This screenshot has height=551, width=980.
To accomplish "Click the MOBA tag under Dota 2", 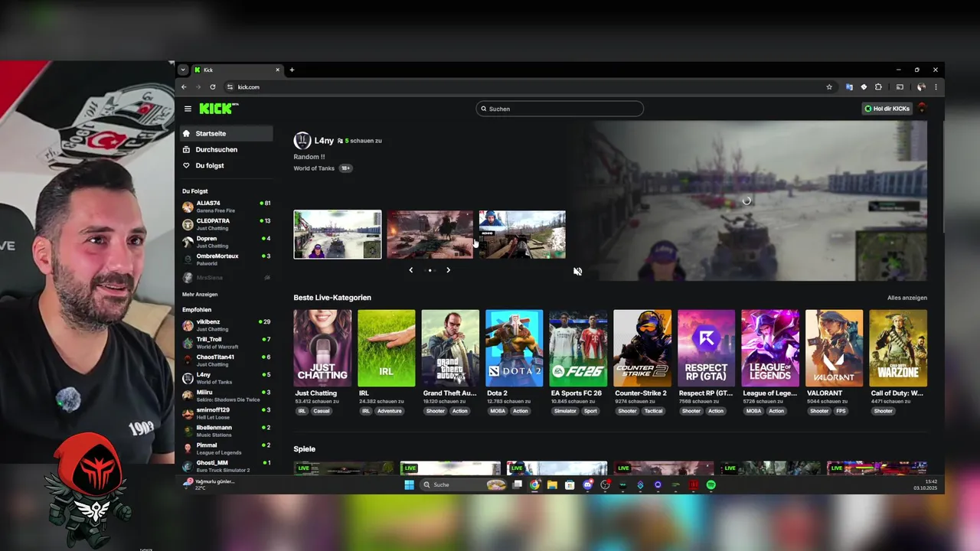I will [x=497, y=411].
